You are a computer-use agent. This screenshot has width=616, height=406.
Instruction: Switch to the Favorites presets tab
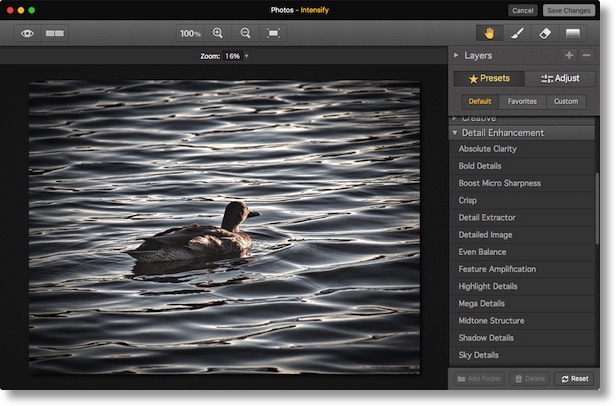tap(521, 101)
